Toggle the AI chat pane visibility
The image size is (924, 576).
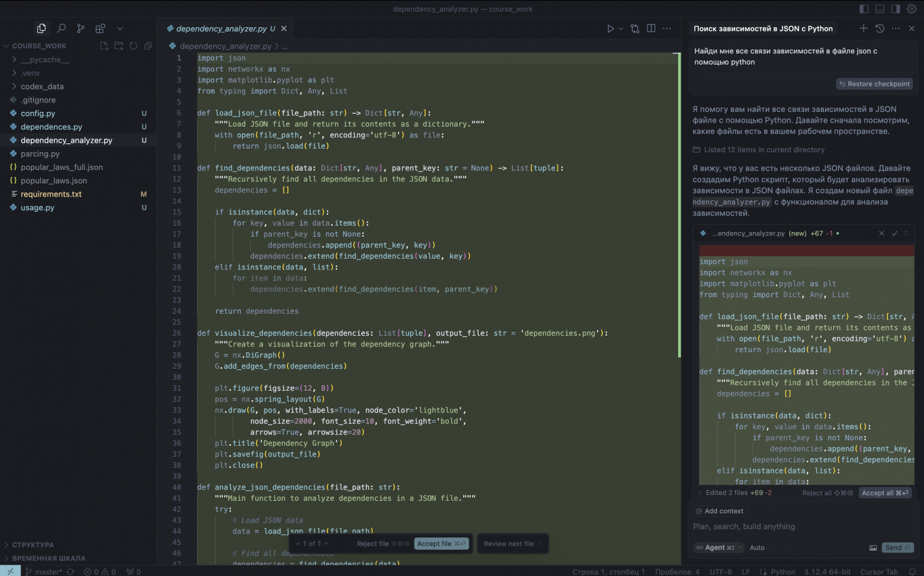click(x=896, y=9)
